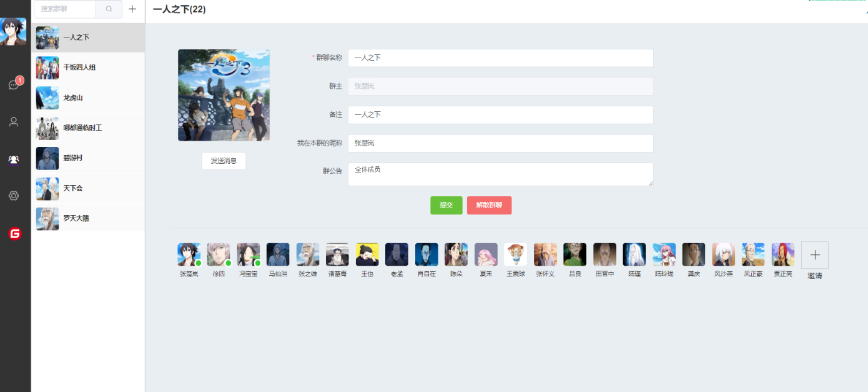This screenshot has width=868, height=392.
Task: Click your profile avatar at top left
Action: (13, 31)
